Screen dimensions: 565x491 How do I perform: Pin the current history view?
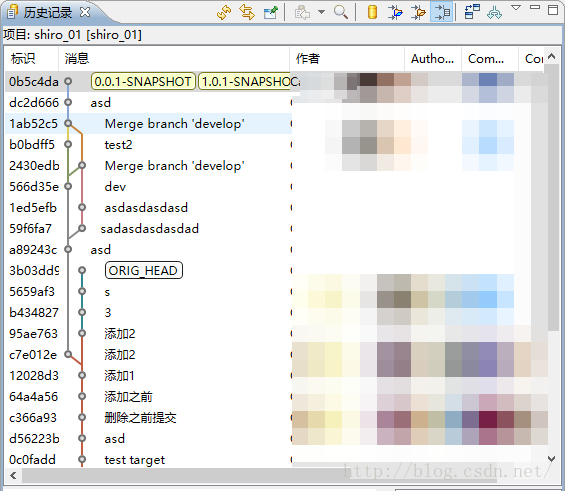pyautogui.click(x=271, y=12)
